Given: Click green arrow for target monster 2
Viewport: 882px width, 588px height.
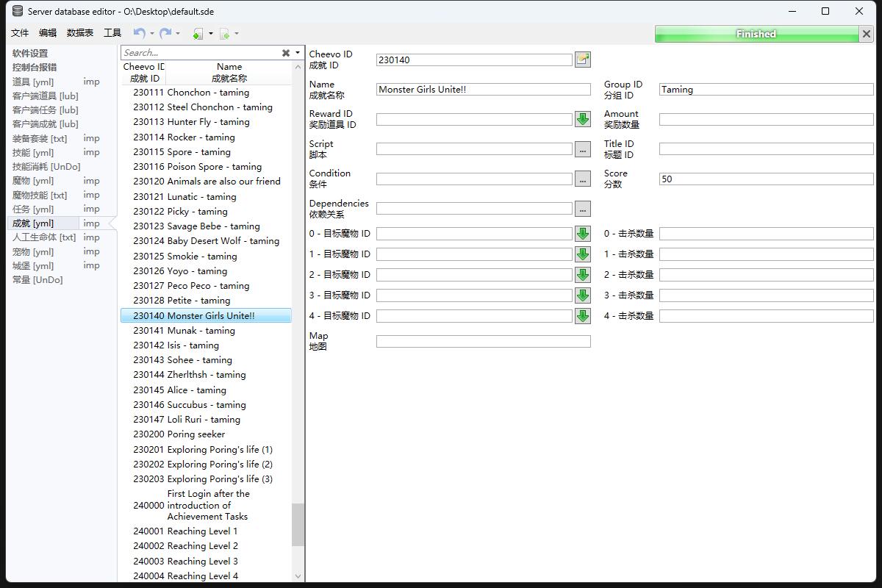Looking at the screenshot, I should click(x=583, y=275).
